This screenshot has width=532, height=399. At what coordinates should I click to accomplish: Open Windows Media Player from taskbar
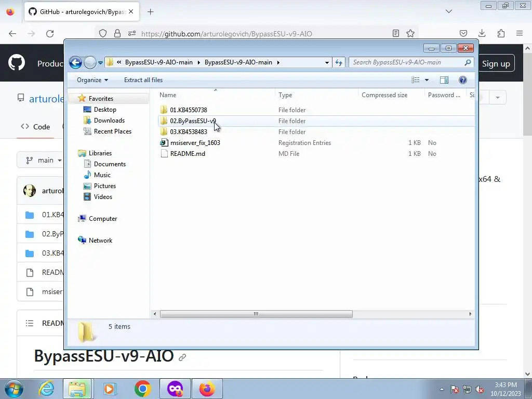(110, 389)
